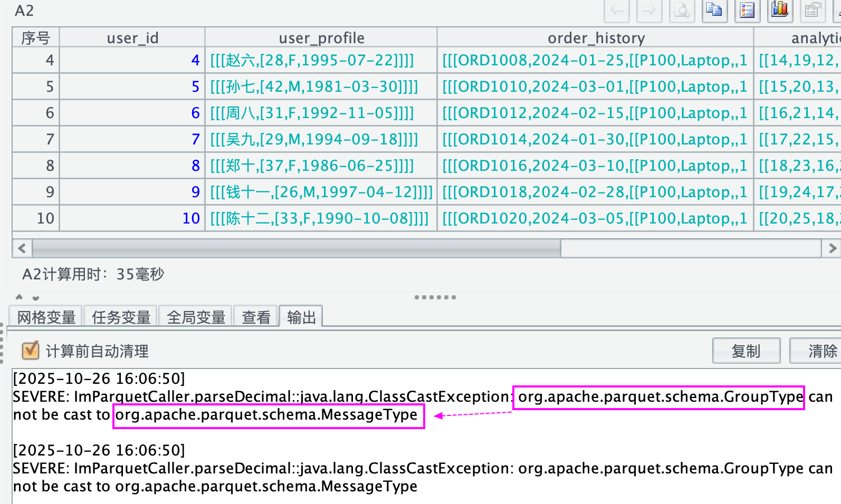Select the profile cell containing 郑十
The width and height of the screenshot is (841, 504).
(321, 166)
